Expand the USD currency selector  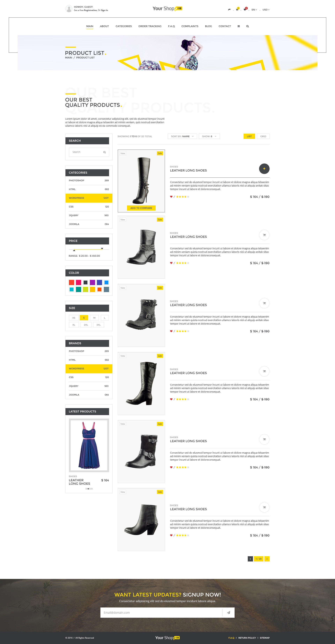(266, 10)
